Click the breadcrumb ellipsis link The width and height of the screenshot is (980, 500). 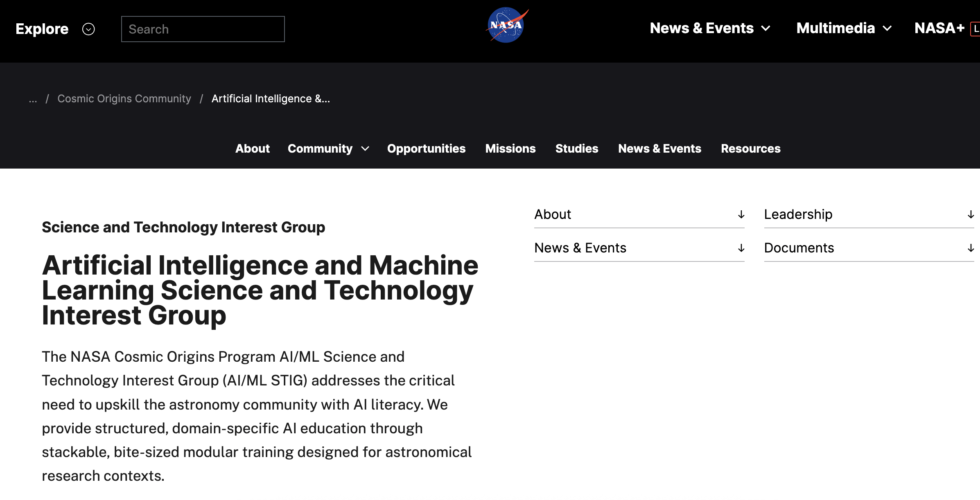click(x=33, y=99)
